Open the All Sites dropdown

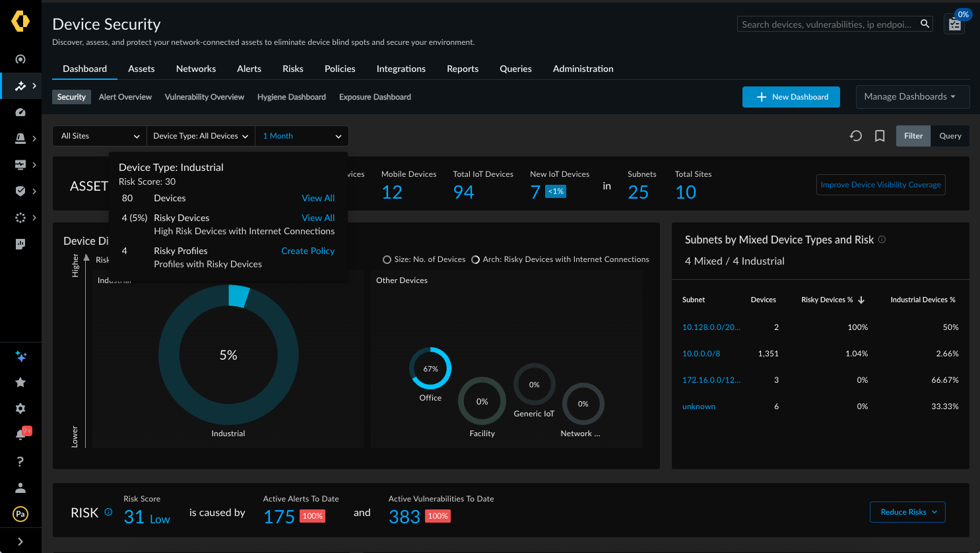pos(98,136)
